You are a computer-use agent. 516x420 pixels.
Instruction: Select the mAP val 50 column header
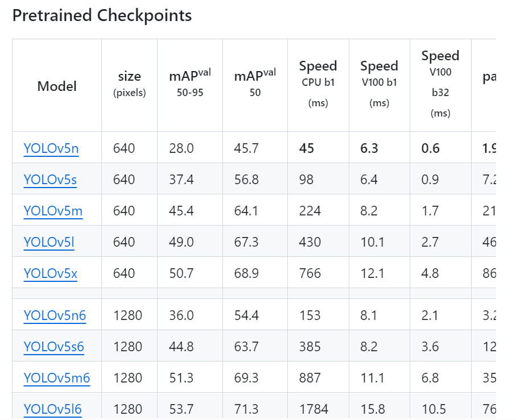click(x=255, y=83)
